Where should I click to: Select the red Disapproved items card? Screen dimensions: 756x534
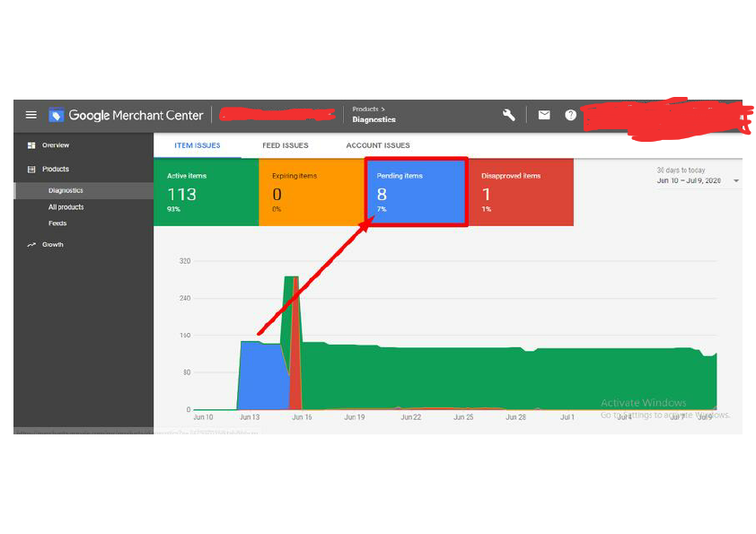point(521,192)
